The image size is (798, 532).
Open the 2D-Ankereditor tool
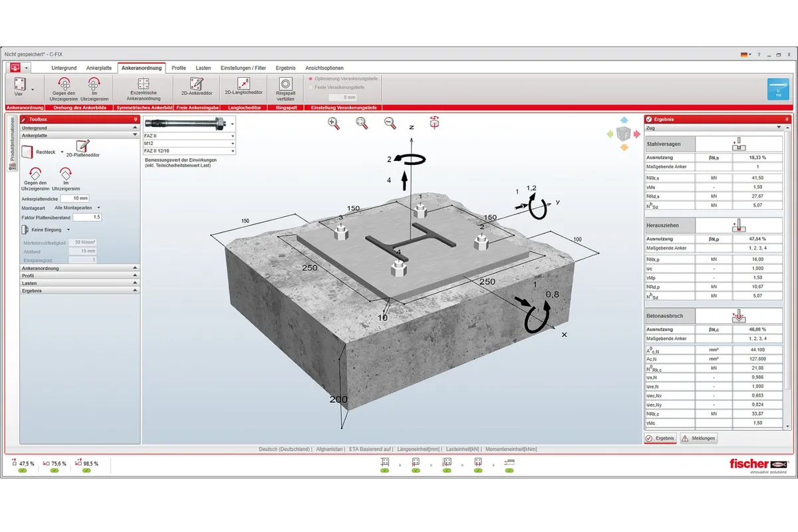196,86
